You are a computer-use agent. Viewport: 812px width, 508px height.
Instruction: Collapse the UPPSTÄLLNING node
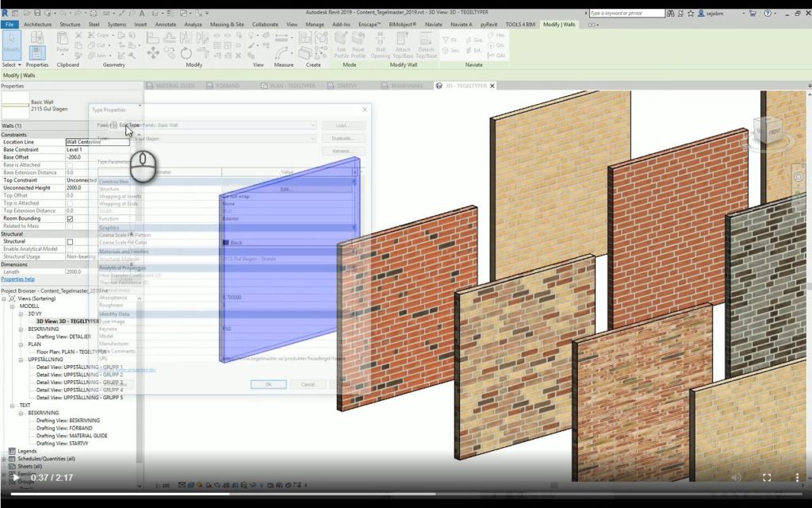pyautogui.click(x=21, y=360)
